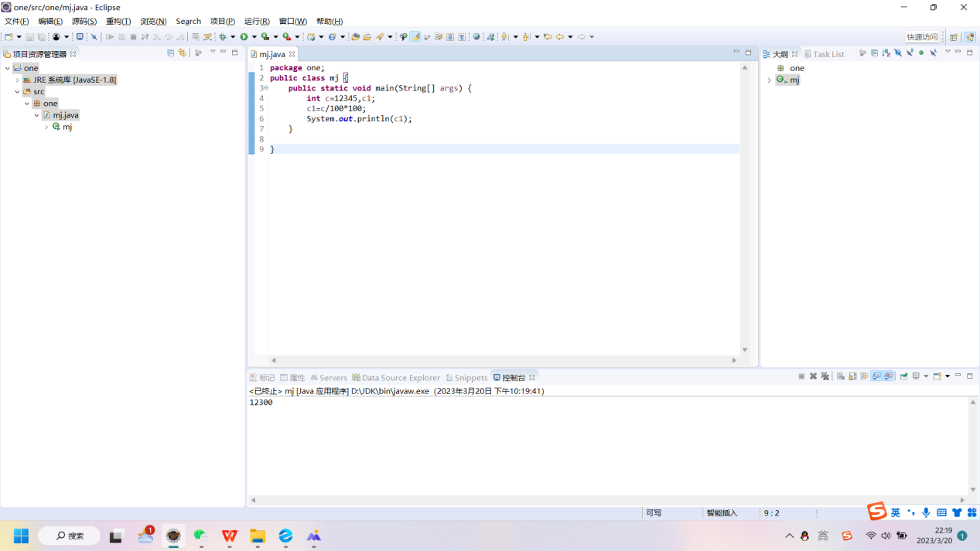980x551 pixels.
Task: Collapse the mj.java tree node
Action: [36, 115]
